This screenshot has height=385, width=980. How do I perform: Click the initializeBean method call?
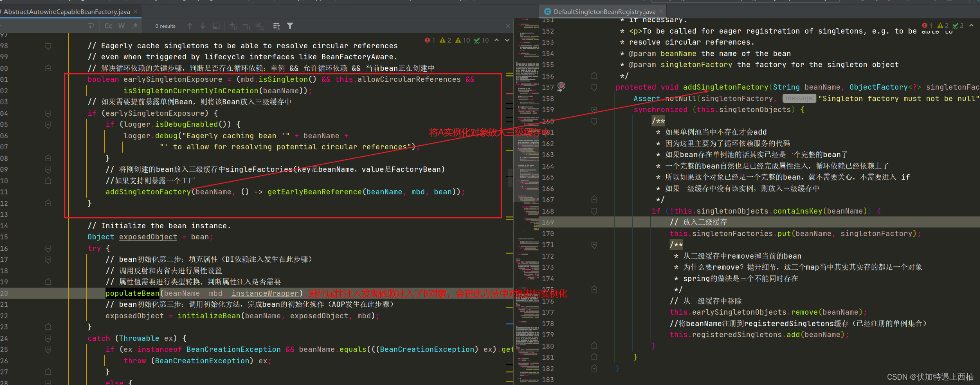coord(209,316)
